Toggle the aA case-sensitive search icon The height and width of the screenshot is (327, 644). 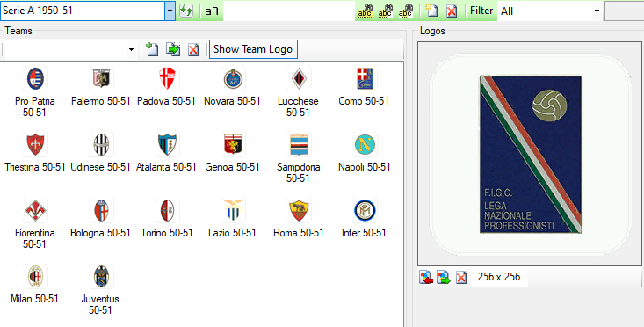coord(212,11)
